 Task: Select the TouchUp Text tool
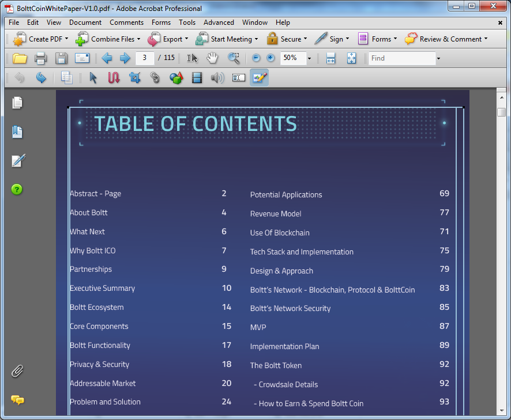tap(239, 78)
